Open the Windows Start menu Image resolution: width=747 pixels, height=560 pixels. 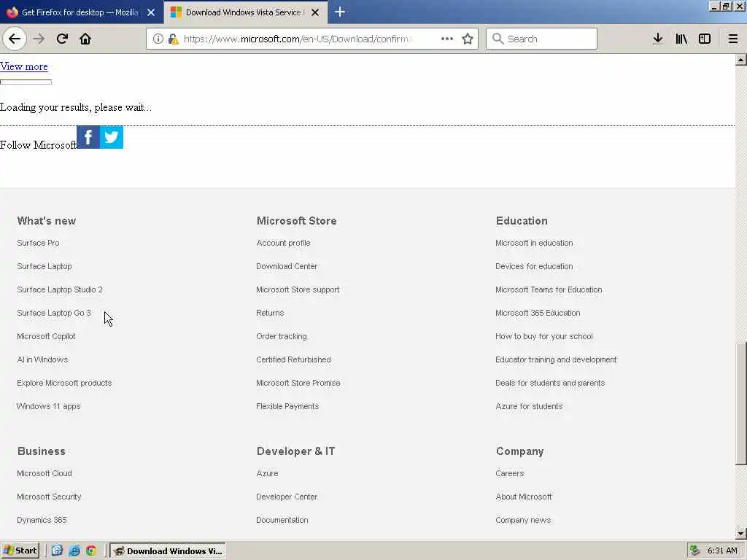point(20,551)
